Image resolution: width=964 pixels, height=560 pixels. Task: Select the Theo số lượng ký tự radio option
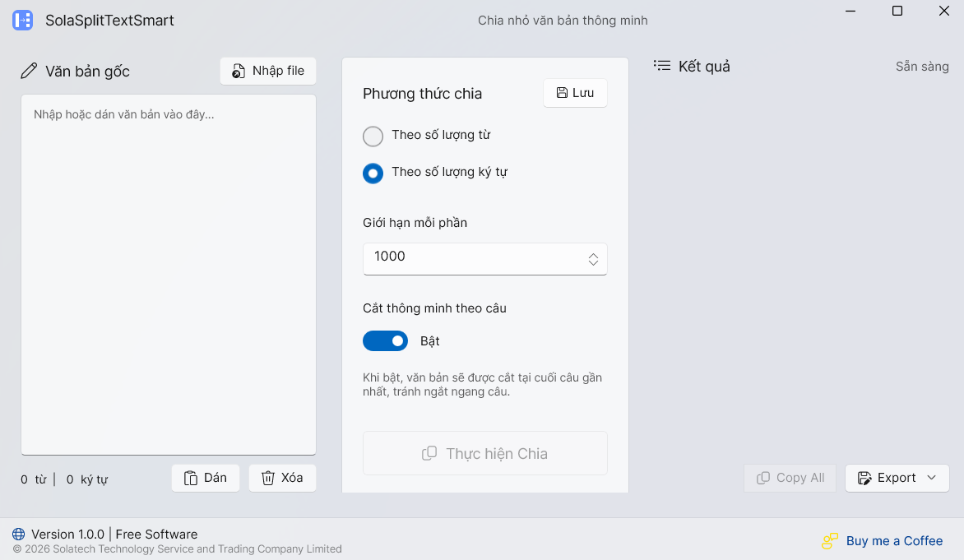tap(373, 173)
